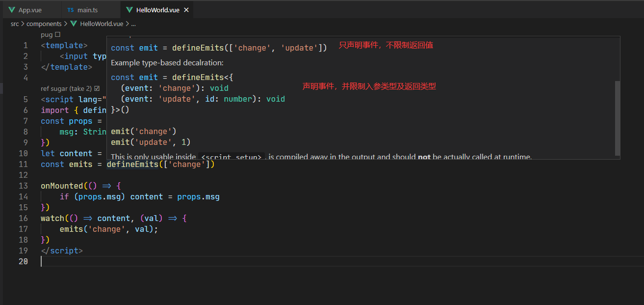Screen dimensions: 644x305
Task: Click 'const props' on line 7
Action: coord(67,121)
